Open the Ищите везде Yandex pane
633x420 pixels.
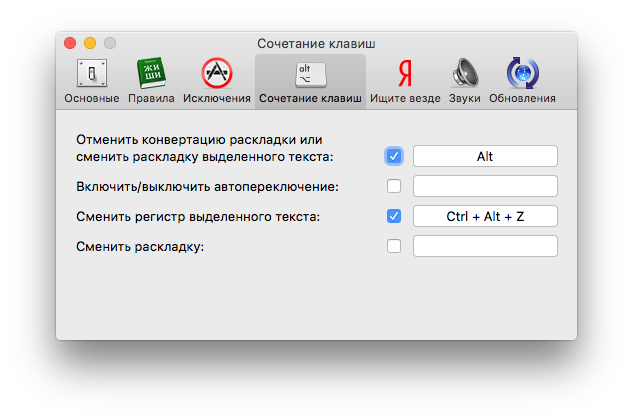[405, 81]
